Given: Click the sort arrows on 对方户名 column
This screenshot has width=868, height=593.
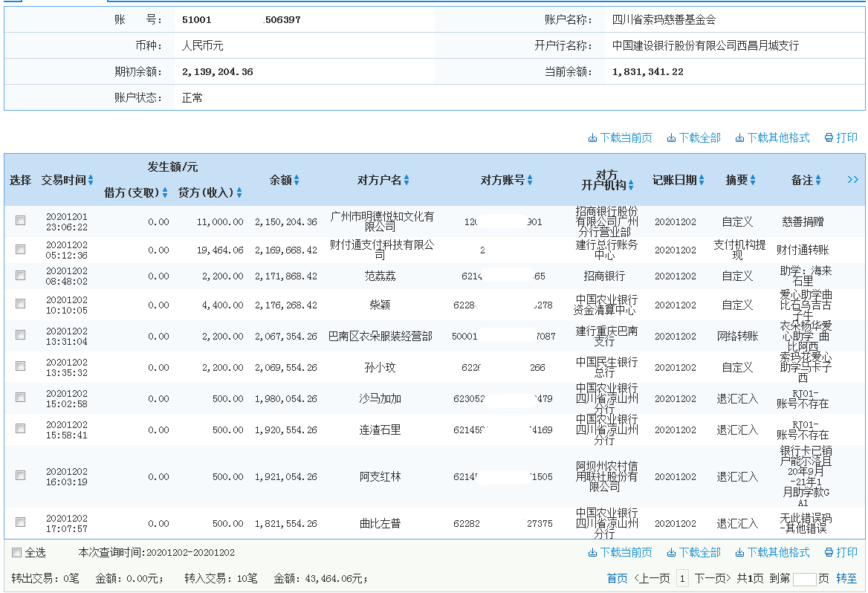Looking at the screenshot, I should tap(405, 180).
